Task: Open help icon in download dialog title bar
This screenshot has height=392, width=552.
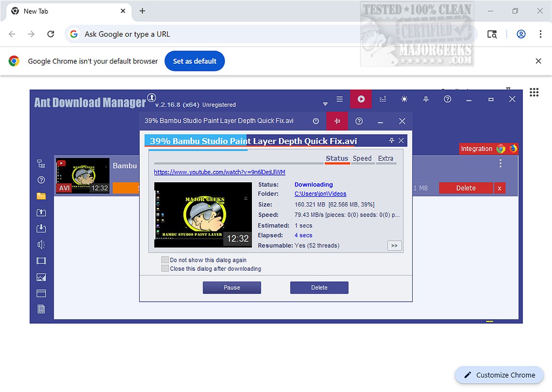Action: 359,121
